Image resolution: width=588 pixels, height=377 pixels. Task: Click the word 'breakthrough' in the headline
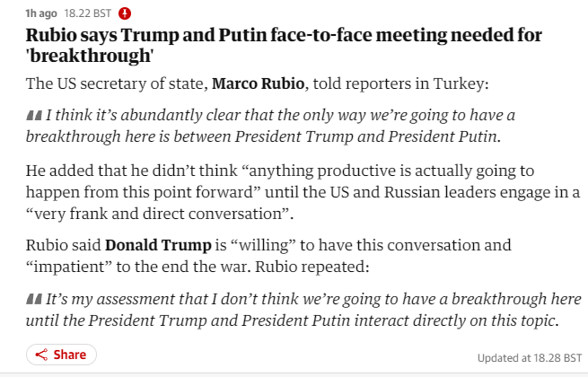(90, 56)
